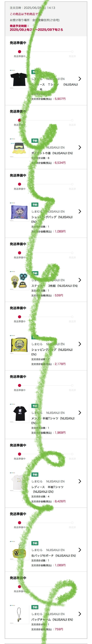Screen dimensions: 92x644
Task: Click arrow for the 8,426円 レディース 半袖Tシャツ order
Action: point(80,481)
